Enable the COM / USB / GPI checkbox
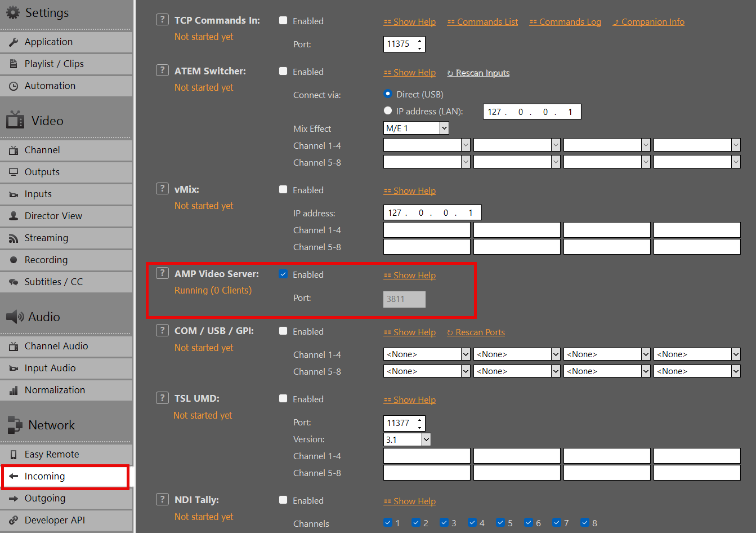Screen dimensions: 756x533 283,331
